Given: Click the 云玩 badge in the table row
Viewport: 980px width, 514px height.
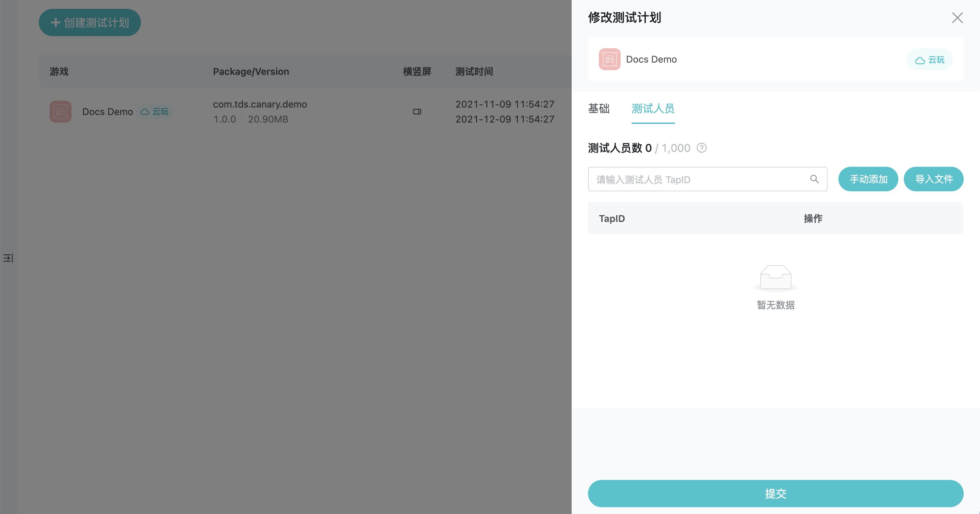Looking at the screenshot, I should (x=155, y=111).
